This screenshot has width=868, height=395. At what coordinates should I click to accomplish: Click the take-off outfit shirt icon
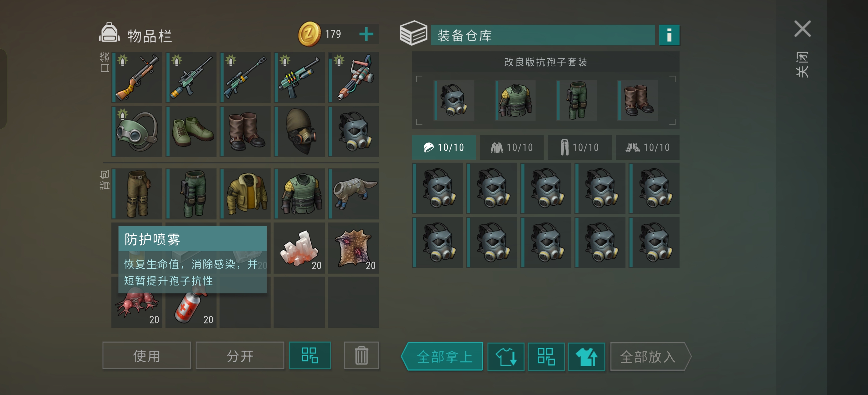(506, 357)
